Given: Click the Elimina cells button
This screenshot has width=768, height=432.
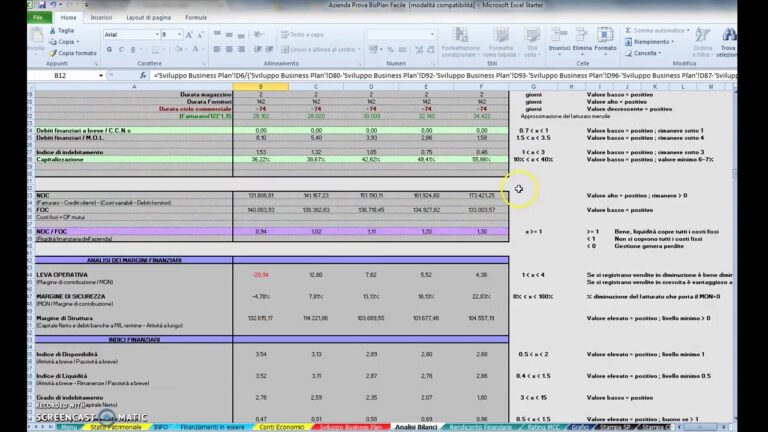Looking at the screenshot, I should pos(582,42).
